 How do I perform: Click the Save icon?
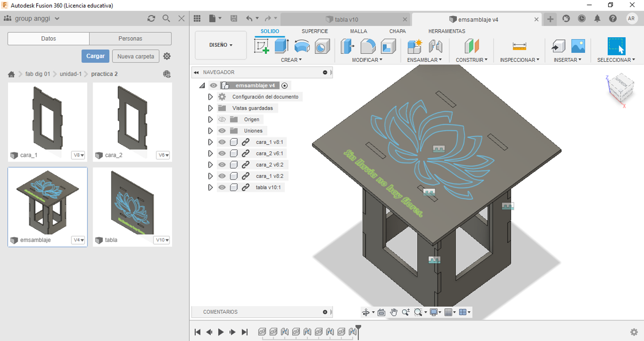click(234, 19)
